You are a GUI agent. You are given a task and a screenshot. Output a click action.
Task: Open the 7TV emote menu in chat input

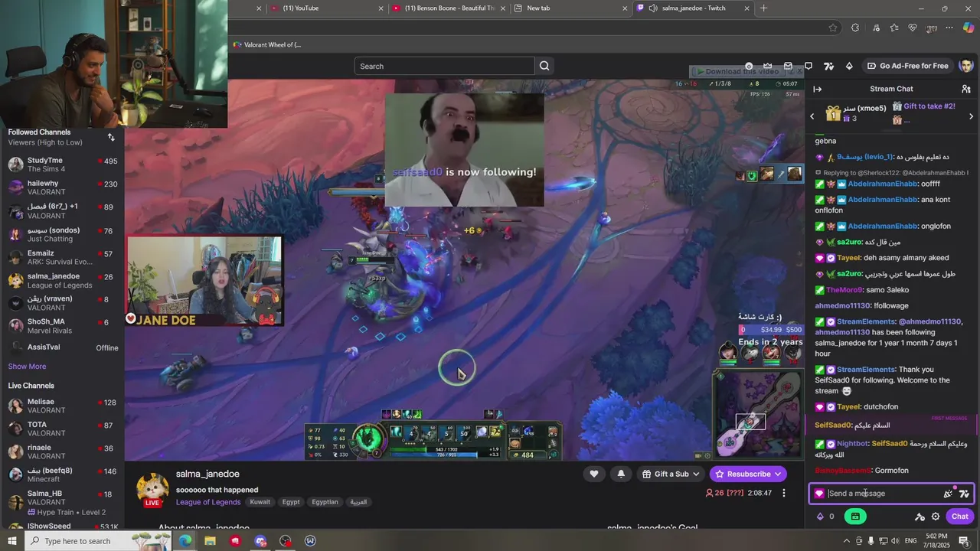pyautogui.click(x=964, y=494)
